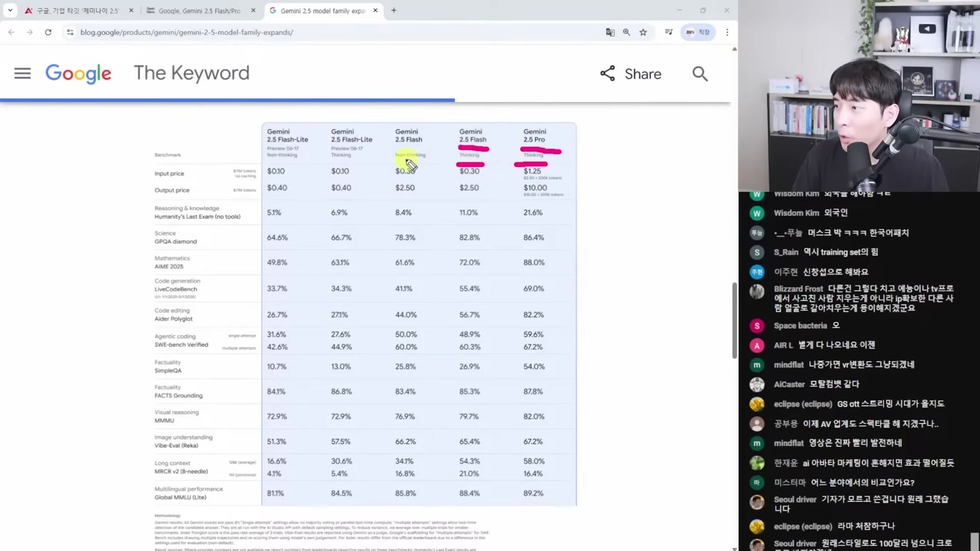Viewport: 980px width, 551px height.
Task: Click the 'Input price' row label
Action: coord(169,173)
